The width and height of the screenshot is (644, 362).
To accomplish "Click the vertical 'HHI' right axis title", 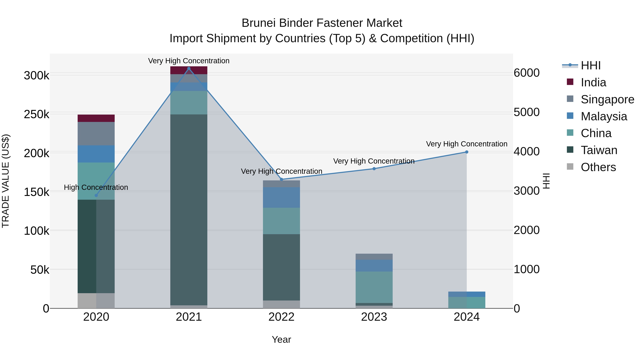I will 547,181.
